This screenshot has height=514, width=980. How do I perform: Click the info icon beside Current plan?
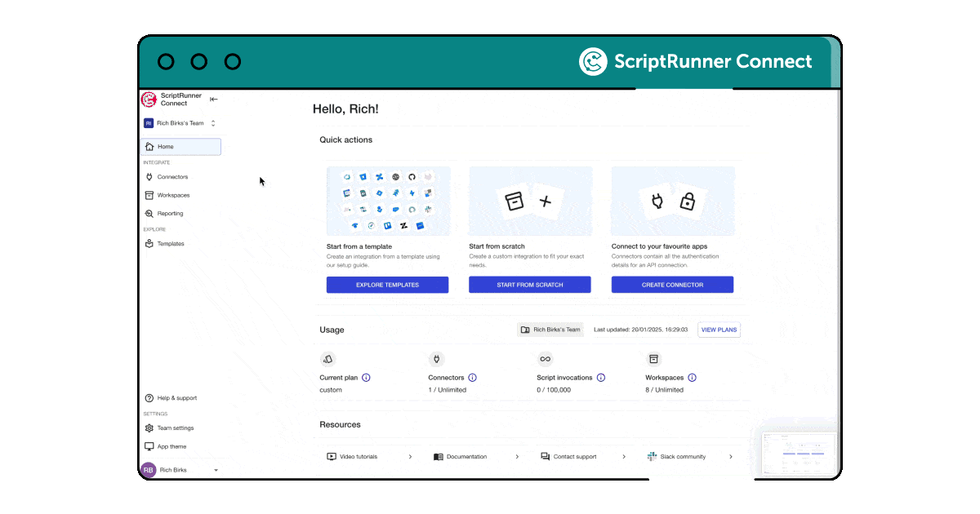[x=366, y=378]
